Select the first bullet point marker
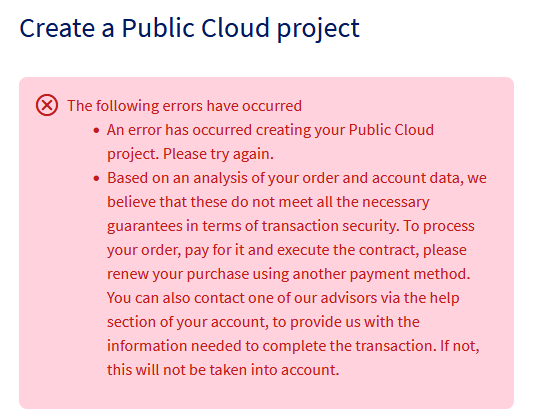The height and width of the screenshot is (416, 534). coord(96,130)
